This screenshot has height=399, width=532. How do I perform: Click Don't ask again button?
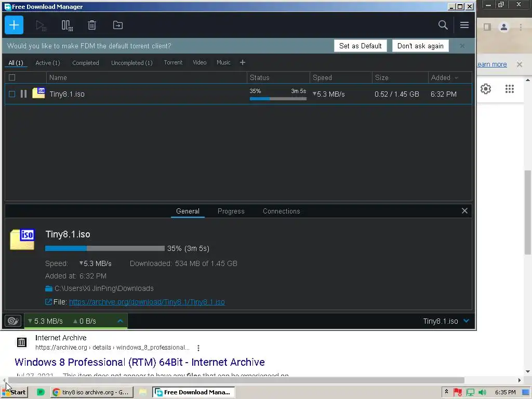(x=420, y=46)
